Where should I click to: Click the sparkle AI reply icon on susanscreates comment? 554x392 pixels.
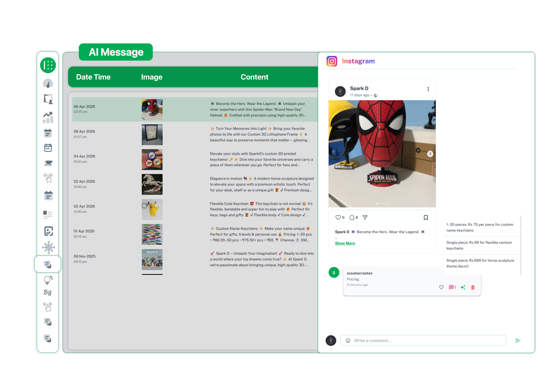(463, 287)
